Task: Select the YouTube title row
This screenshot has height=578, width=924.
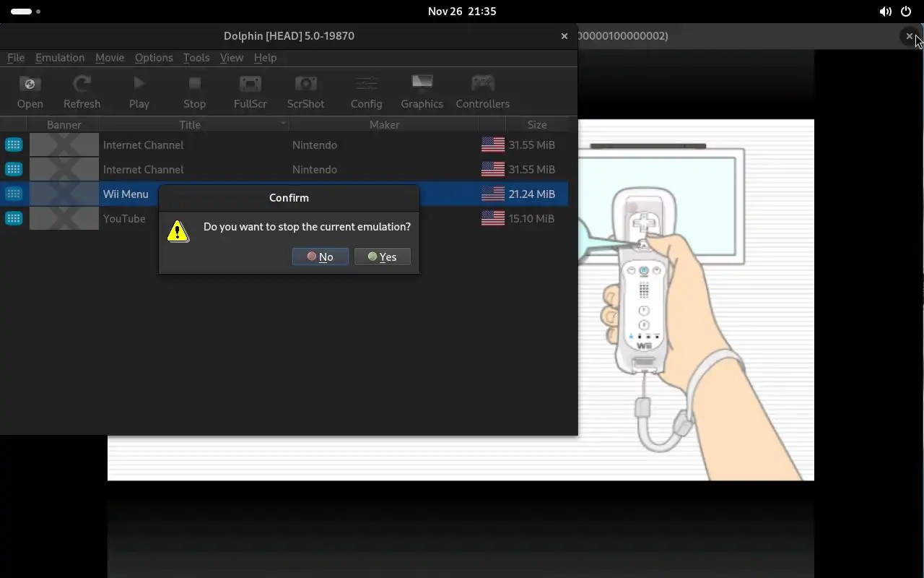Action: click(124, 218)
